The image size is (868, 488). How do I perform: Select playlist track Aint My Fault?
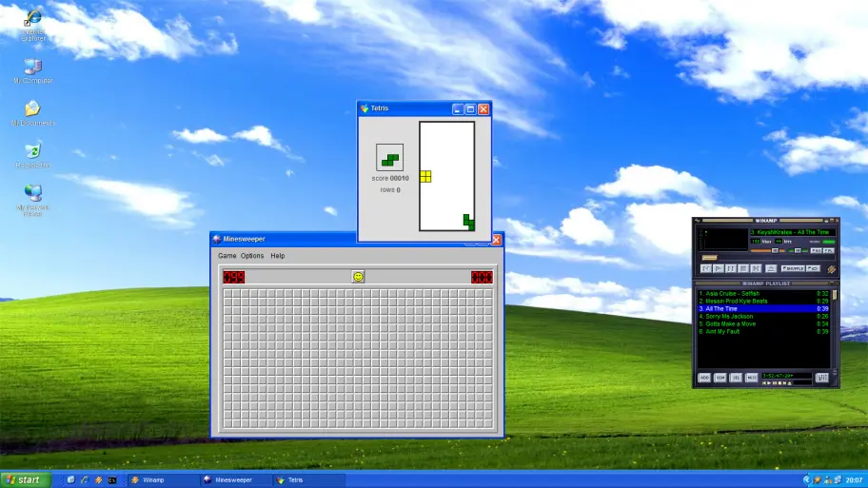click(763, 331)
